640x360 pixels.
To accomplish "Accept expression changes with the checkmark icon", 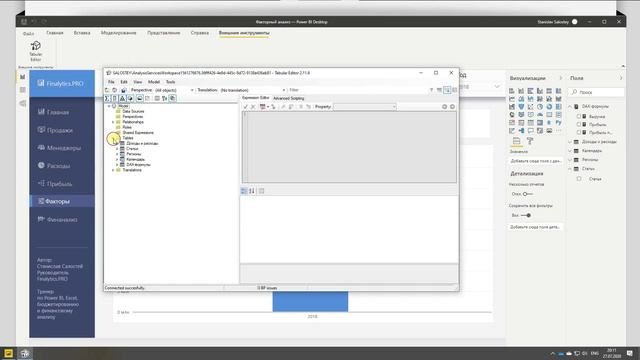I will tap(245, 107).
